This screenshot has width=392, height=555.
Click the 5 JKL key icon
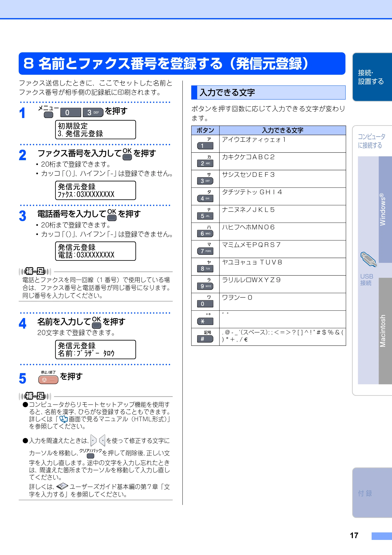pyautogui.click(x=205, y=216)
